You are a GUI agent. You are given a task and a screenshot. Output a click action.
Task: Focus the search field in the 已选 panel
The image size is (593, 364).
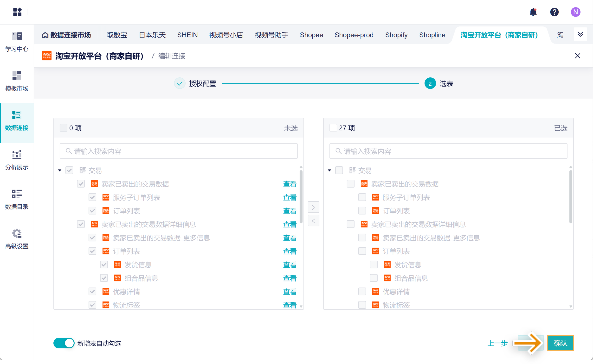coord(448,151)
